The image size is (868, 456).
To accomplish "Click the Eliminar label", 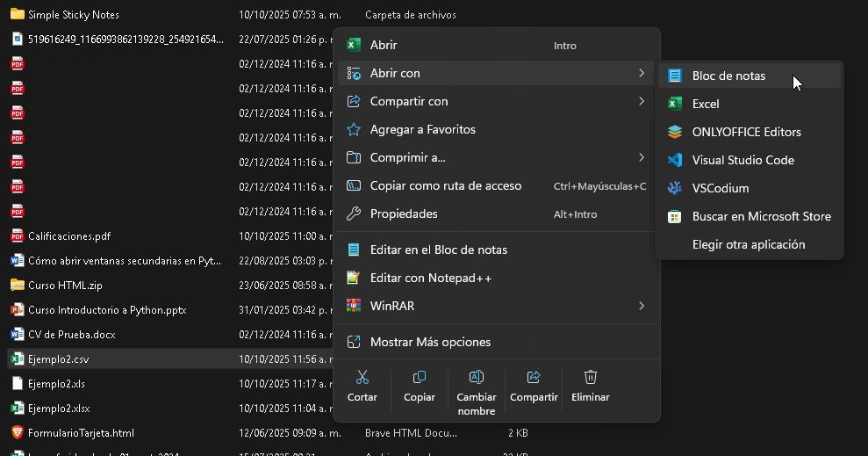I will (x=591, y=397).
